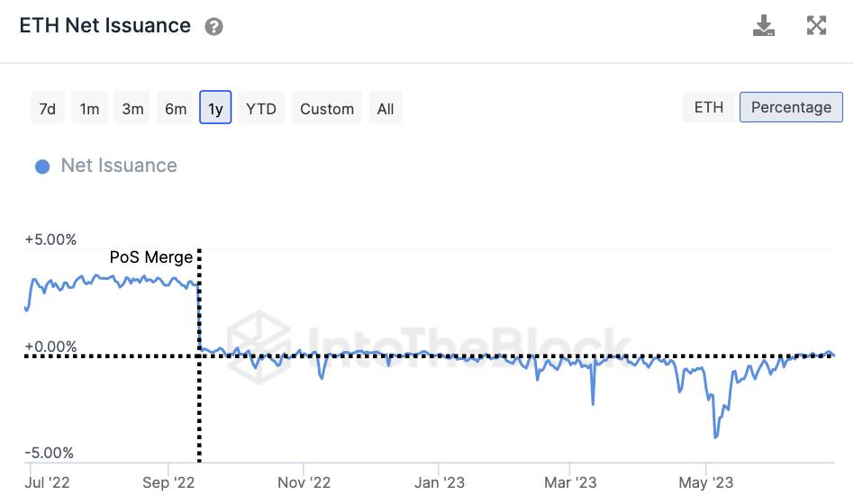Click the Jul '22 axis label
Viewport: 854px width, 504px height.
click(48, 482)
